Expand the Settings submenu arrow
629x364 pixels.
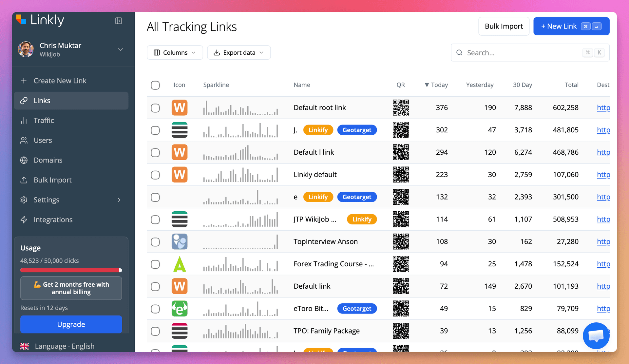coord(119,200)
